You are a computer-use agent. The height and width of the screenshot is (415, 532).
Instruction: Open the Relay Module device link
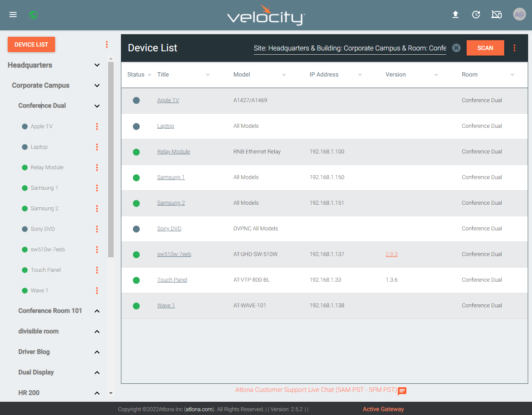tap(173, 152)
